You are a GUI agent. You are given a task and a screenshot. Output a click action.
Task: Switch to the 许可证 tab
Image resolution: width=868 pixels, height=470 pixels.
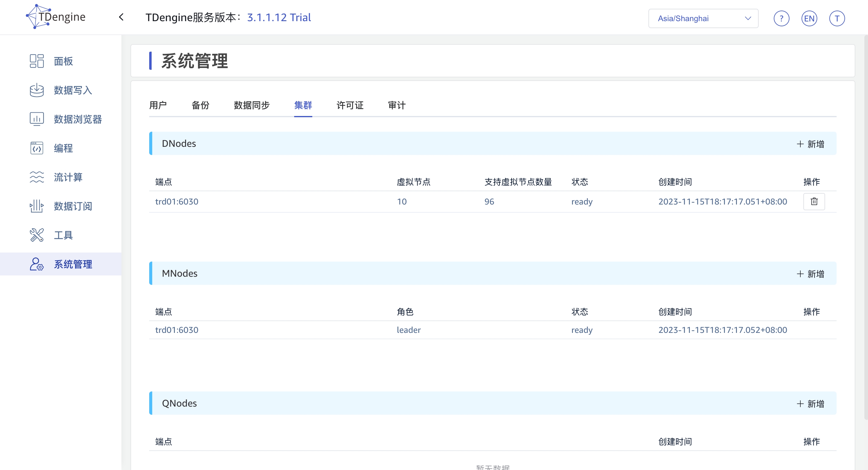pos(350,105)
